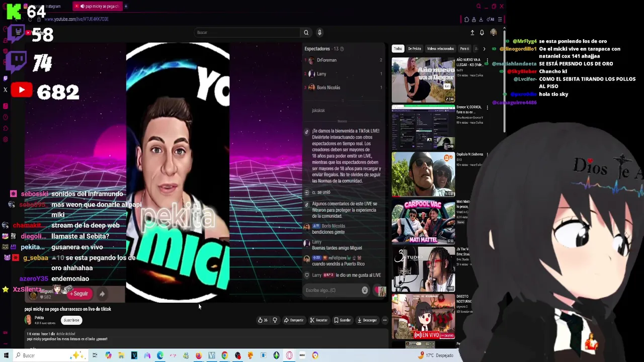The height and width of the screenshot is (362, 644).
Task: Click the share arrow next to Seguir
Action: pos(102,294)
